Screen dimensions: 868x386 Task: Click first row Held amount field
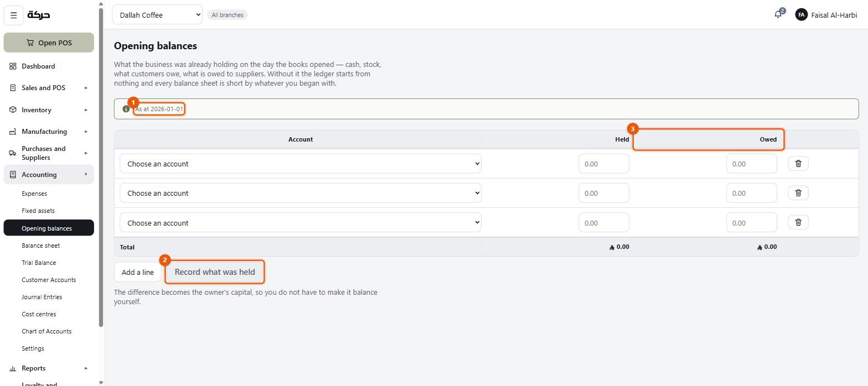pos(603,164)
